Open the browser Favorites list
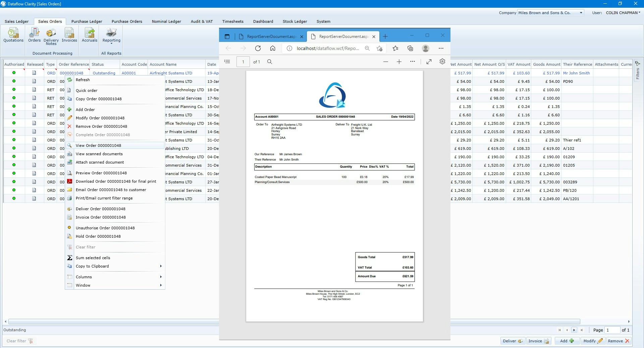The image size is (644, 348). click(x=395, y=48)
